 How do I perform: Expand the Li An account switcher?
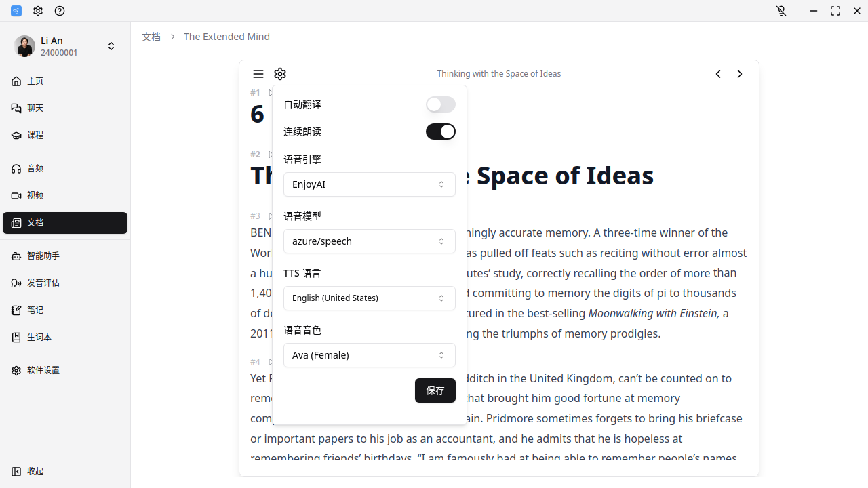click(x=111, y=46)
